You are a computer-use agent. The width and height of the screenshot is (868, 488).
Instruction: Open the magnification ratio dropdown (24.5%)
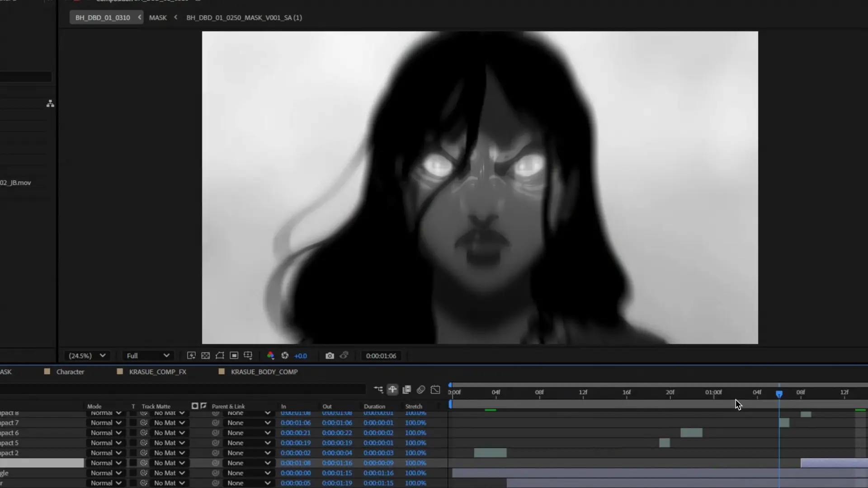(87, 356)
